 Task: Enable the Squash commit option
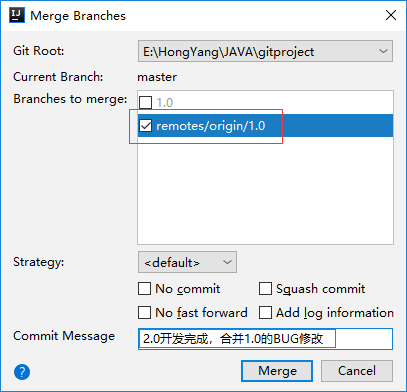tap(265, 289)
